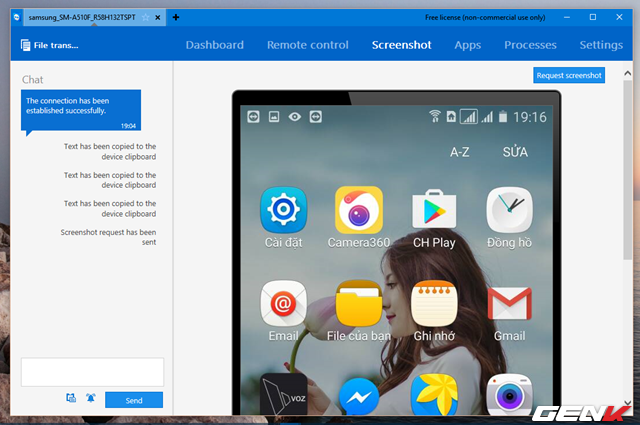Click the Request screenshot button
640x425 pixels.
coord(569,75)
